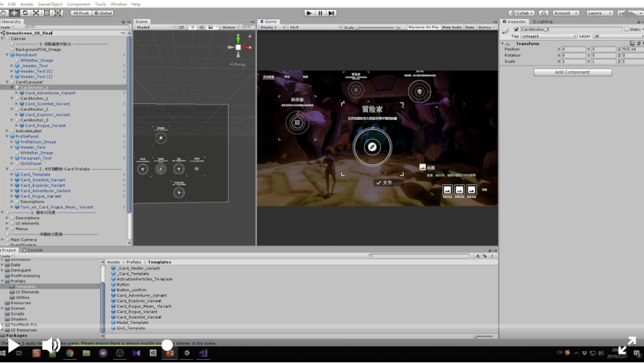Click the Prefabs breadcrumb in Project
This screenshot has width=644, height=363.
pyautogui.click(x=134, y=262)
